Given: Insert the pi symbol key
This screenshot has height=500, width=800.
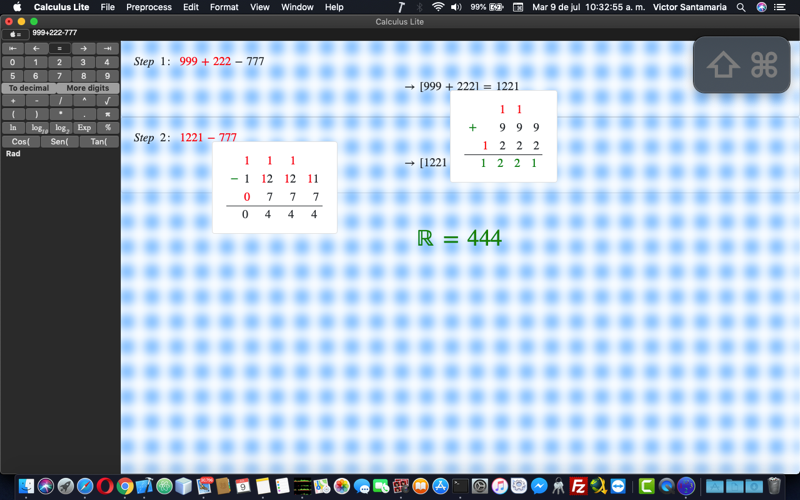Looking at the screenshot, I should point(107,114).
